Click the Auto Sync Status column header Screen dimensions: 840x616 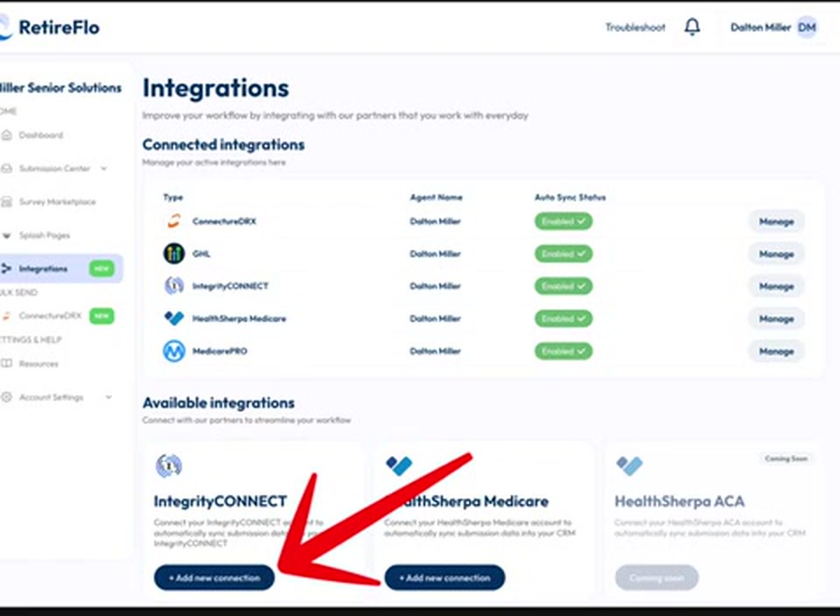coord(570,197)
